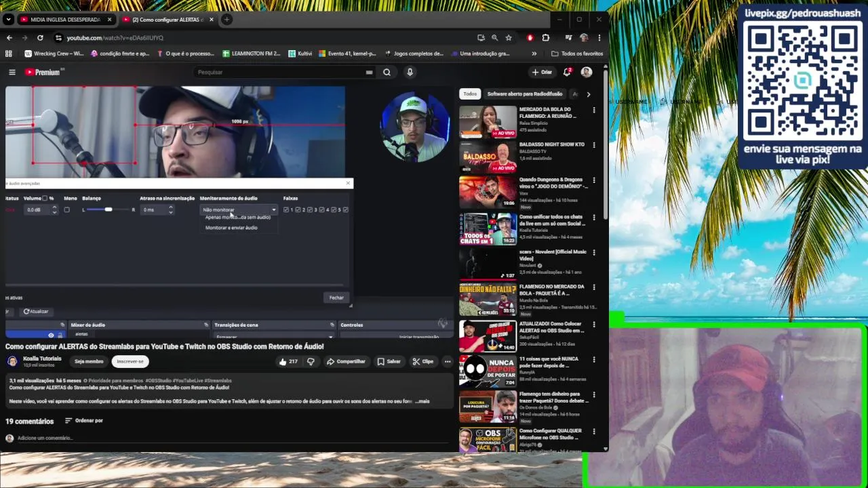This screenshot has height=488, width=868.
Task: Show next filter chips arrow
Action: pyautogui.click(x=588, y=94)
